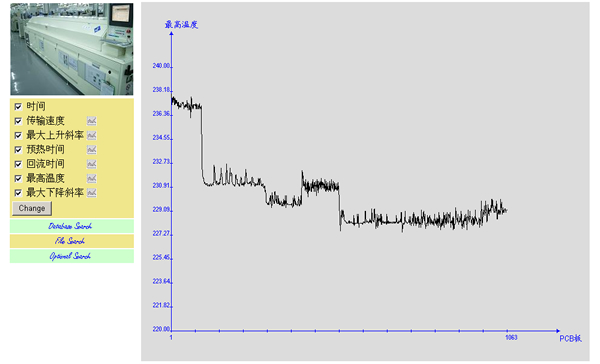
Task: Click the 最高温度 chart axis title
Action: (x=181, y=25)
